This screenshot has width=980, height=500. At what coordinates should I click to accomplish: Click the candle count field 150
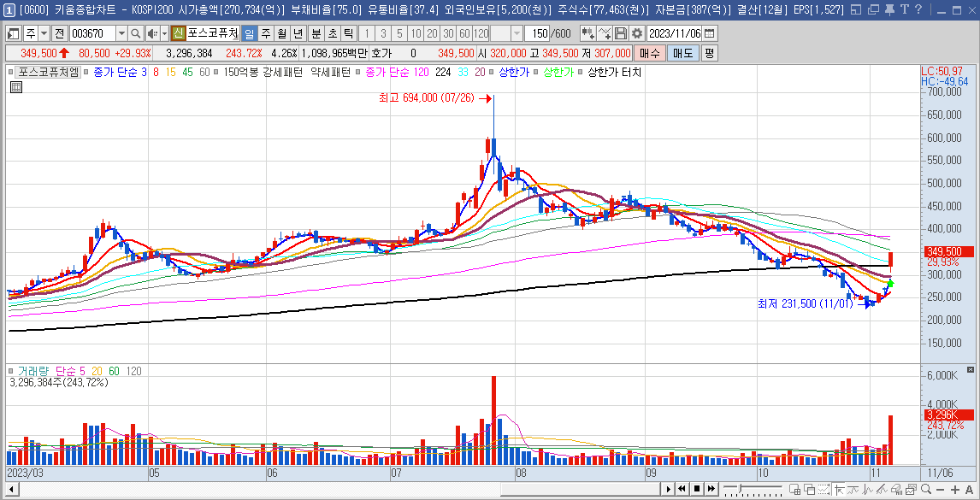[537, 33]
